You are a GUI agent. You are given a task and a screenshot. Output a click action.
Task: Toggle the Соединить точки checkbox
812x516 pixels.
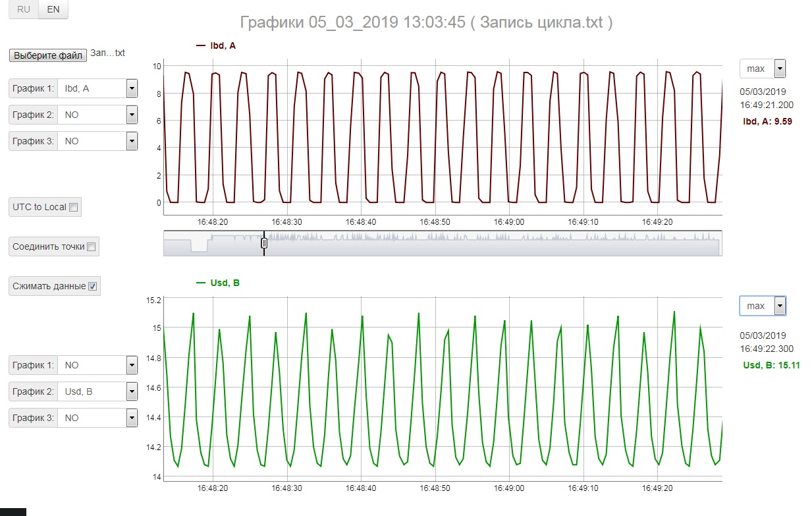coord(92,246)
